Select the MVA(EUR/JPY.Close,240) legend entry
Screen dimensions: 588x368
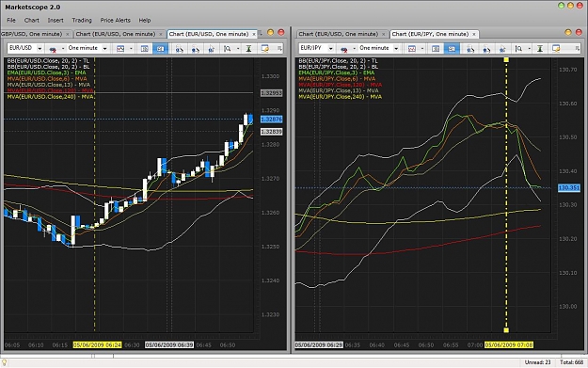341,97
